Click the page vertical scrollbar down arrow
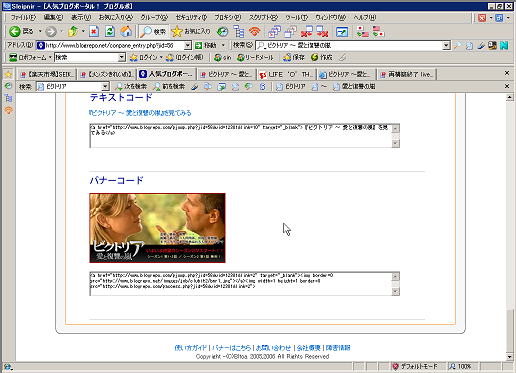The height and width of the screenshot is (373, 516). [509, 357]
